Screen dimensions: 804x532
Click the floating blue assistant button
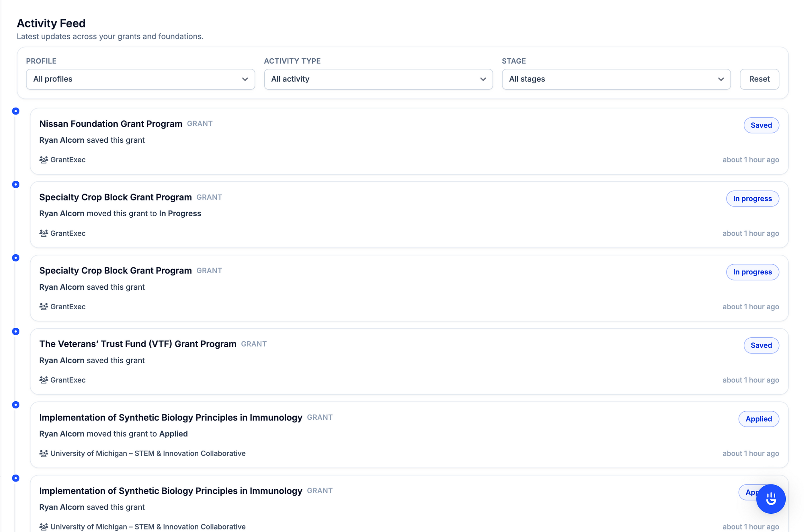[771, 499]
